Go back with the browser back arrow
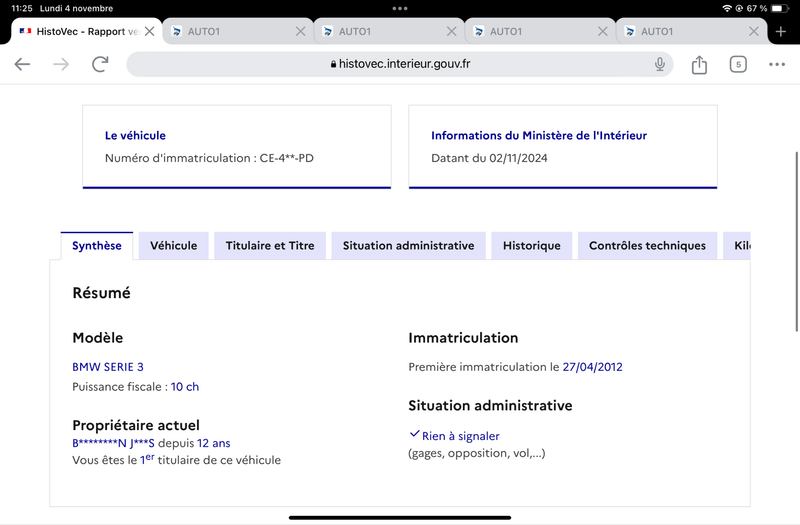The width and height of the screenshot is (800, 525). point(22,64)
